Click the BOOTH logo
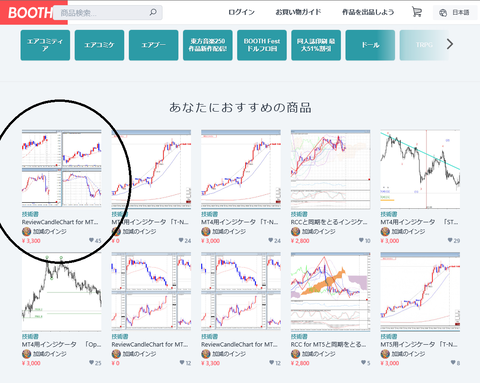Viewport: 480px width, 383px height. click(30, 13)
